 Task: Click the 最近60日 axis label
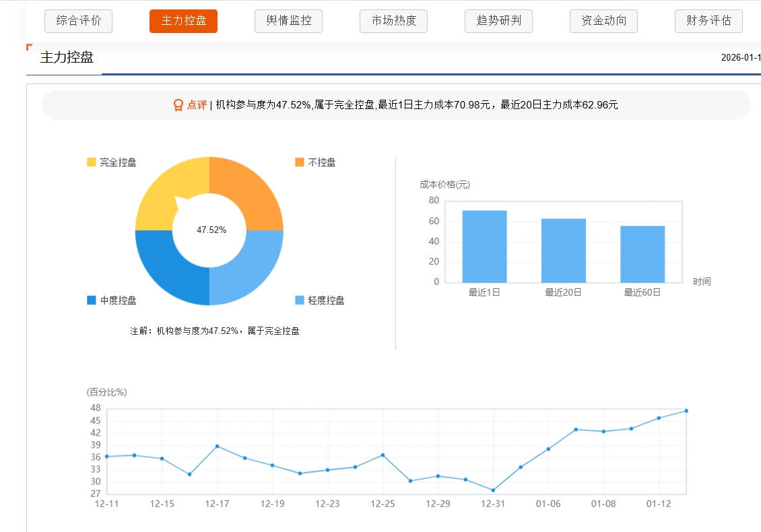[x=642, y=293]
